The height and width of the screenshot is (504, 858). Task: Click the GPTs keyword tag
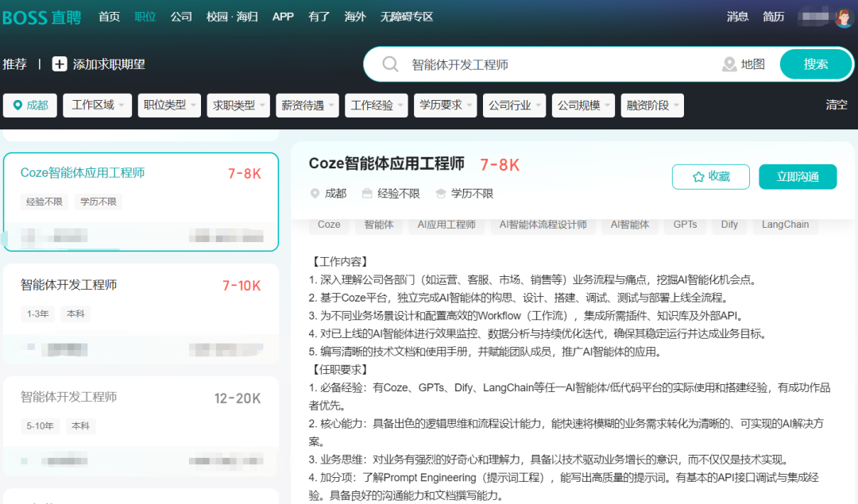685,225
